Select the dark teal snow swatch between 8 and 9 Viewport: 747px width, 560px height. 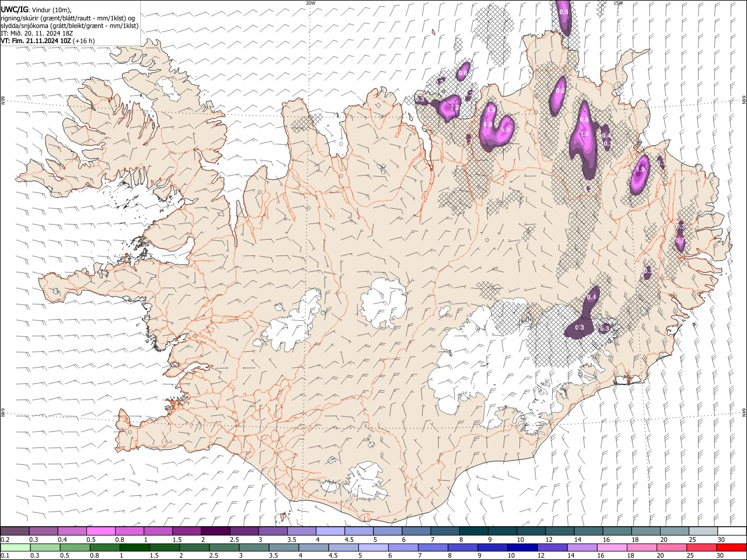pos(473,531)
